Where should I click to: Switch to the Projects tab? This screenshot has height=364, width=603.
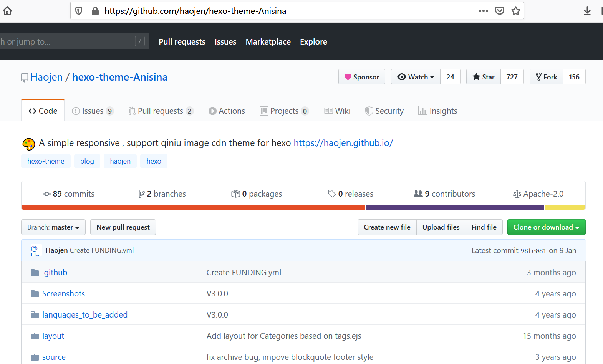284,111
